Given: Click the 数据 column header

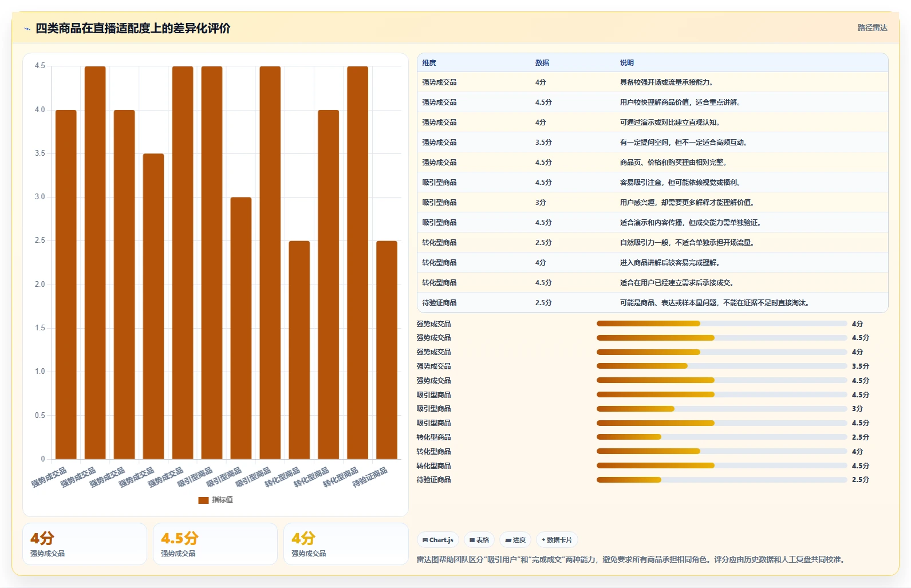Looking at the screenshot, I should coord(542,63).
